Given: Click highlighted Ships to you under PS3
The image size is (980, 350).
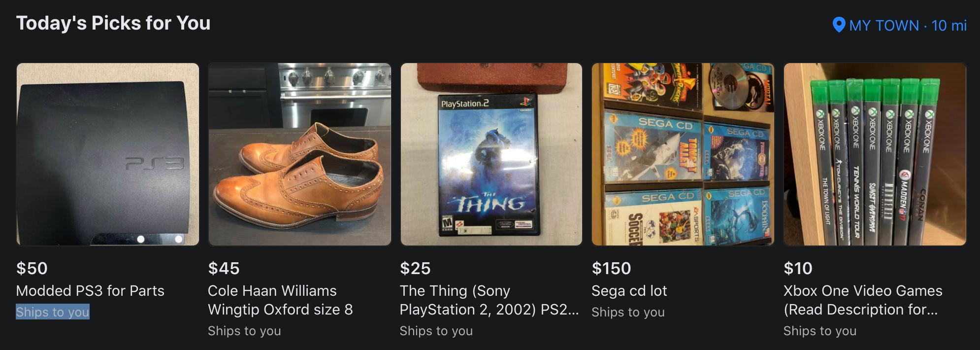Looking at the screenshot, I should point(53,312).
